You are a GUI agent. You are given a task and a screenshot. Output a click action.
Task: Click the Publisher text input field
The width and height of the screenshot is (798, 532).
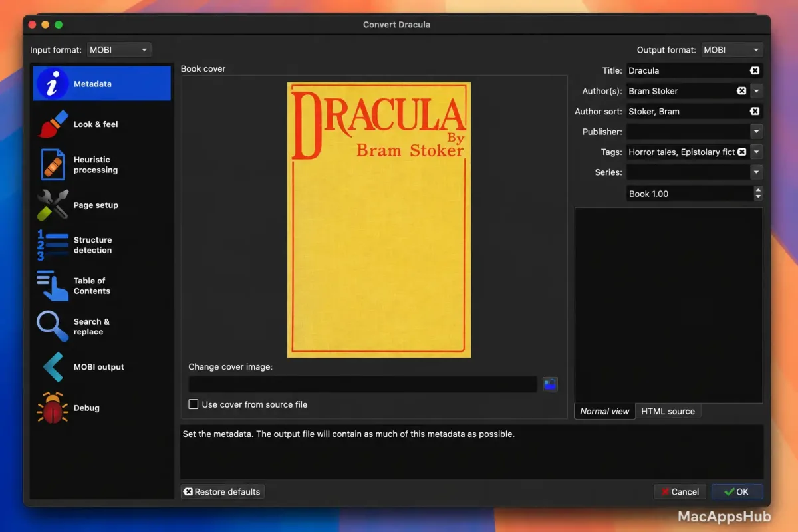pos(688,132)
